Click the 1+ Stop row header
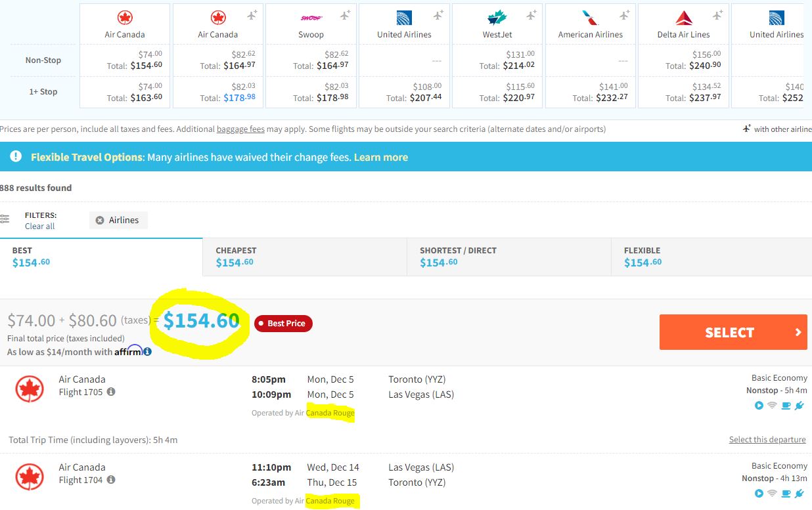The width and height of the screenshot is (812, 510). pyautogui.click(x=43, y=92)
